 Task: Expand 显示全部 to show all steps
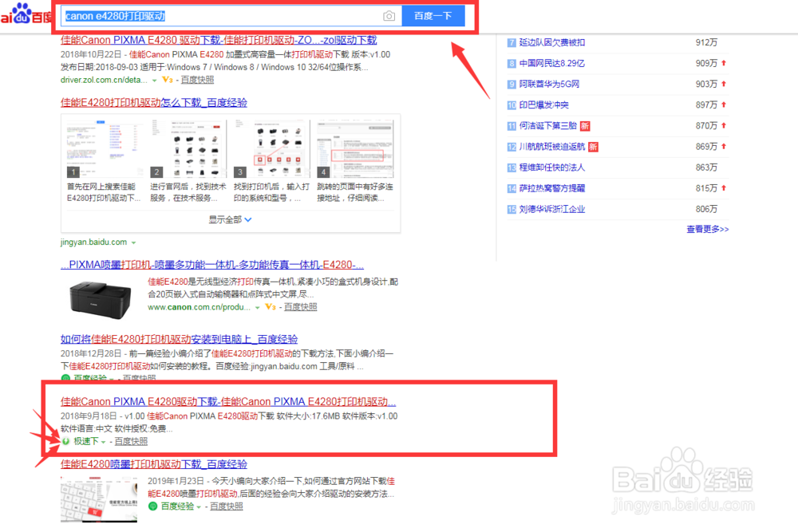click(230, 219)
